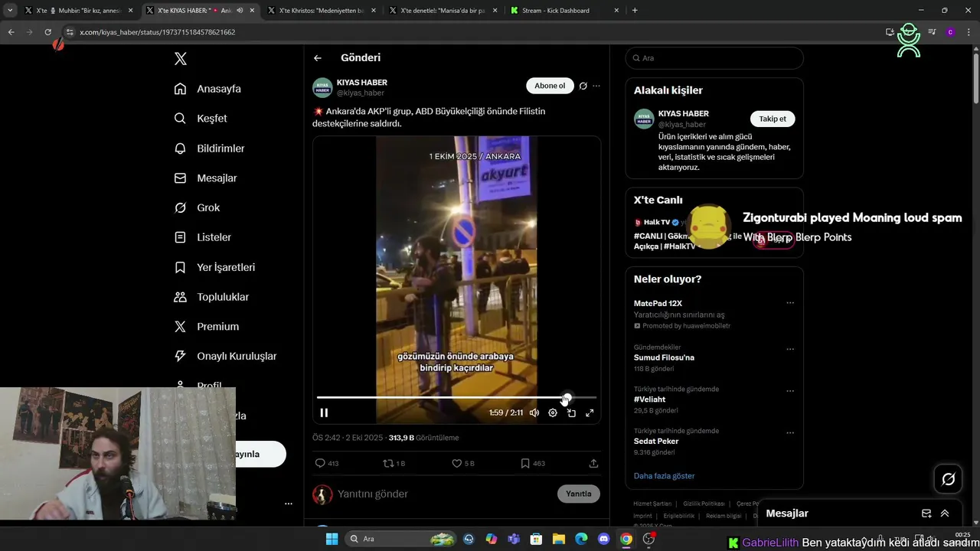980x551 pixels.
Task: Compose new message in Mesajlar drawer
Action: coord(926,514)
